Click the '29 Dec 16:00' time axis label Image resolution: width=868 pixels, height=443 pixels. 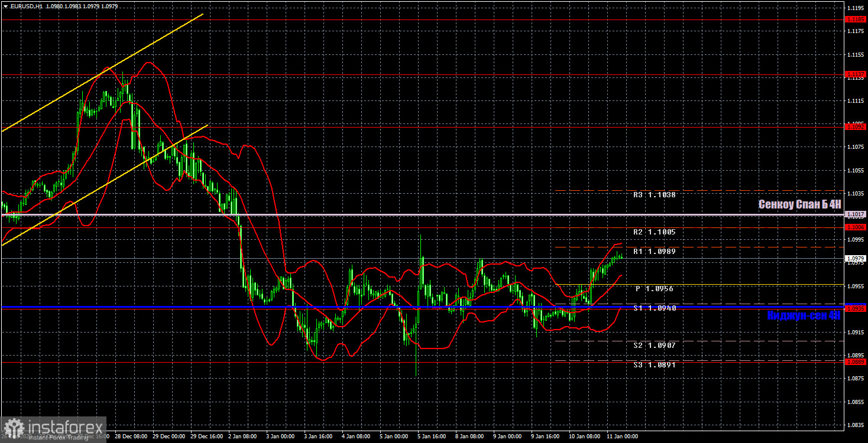point(206,437)
